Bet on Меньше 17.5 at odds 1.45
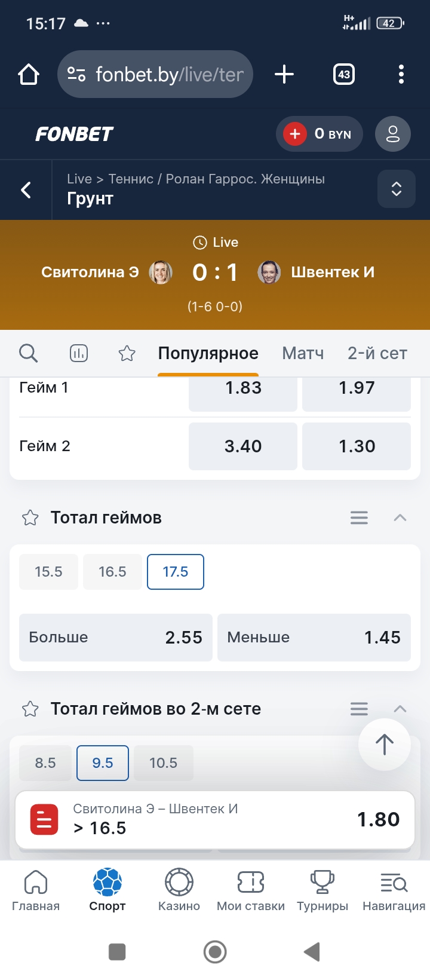430x980 pixels. point(314,638)
